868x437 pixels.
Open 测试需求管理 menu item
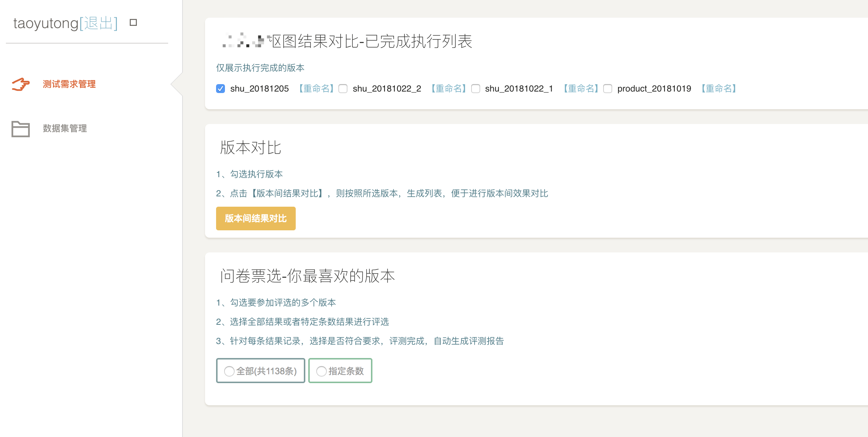click(69, 84)
